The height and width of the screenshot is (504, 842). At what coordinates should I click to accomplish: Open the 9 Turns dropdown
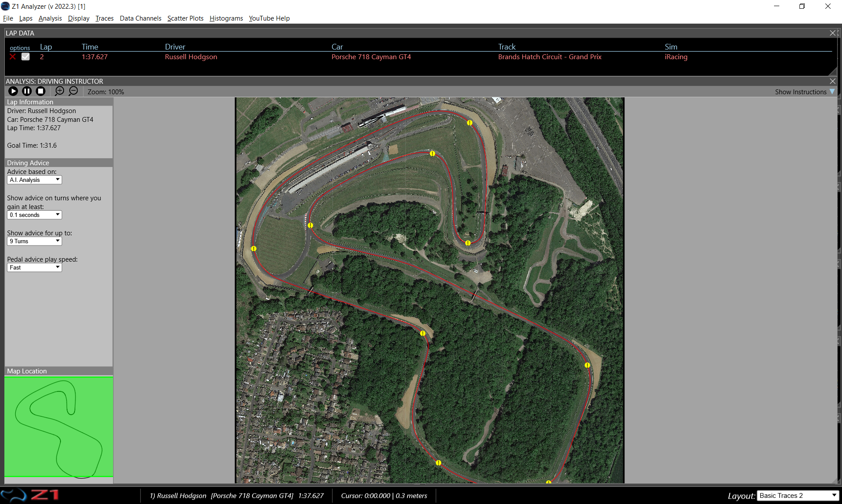click(35, 241)
